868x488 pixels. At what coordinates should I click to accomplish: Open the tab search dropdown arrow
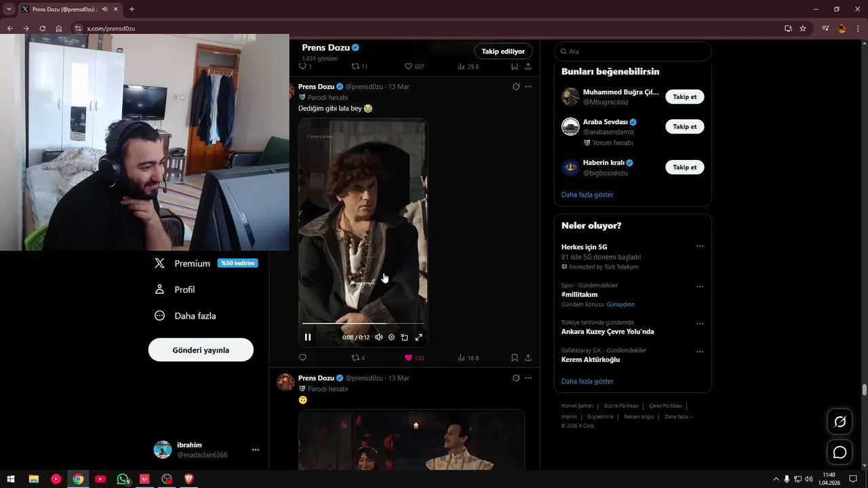coord(9,9)
